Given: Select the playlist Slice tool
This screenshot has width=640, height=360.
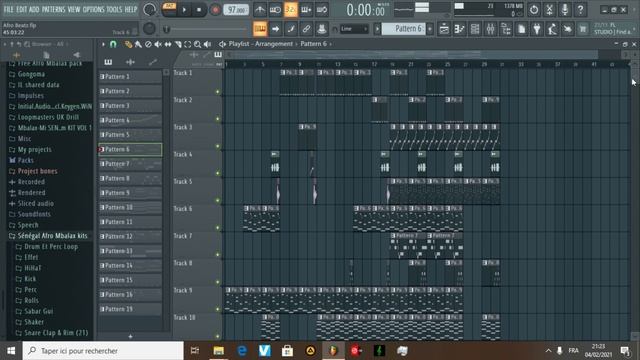Looking at the screenshot, I should pos(178,44).
